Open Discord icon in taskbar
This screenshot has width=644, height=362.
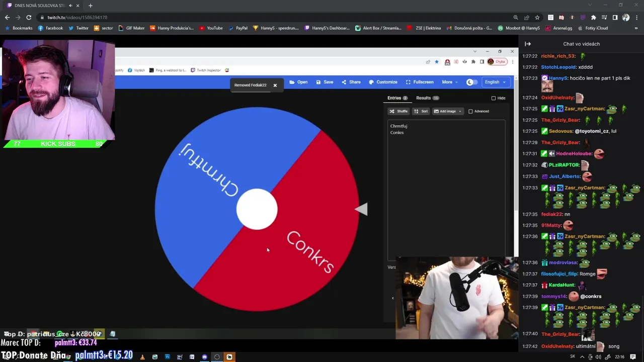pyautogui.click(x=204, y=357)
